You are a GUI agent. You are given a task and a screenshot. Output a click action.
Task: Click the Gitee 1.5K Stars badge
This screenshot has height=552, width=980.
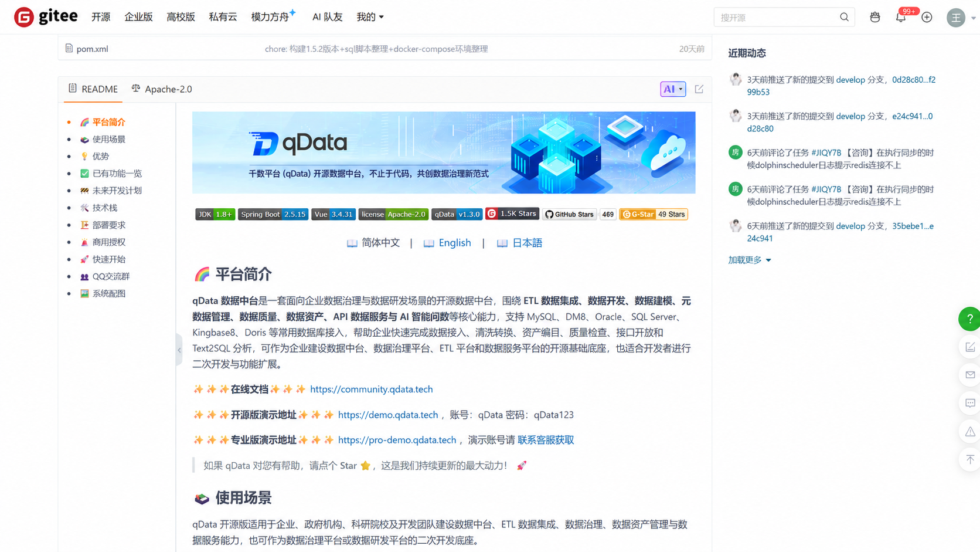pyautogui.click(x=512, y=214)
